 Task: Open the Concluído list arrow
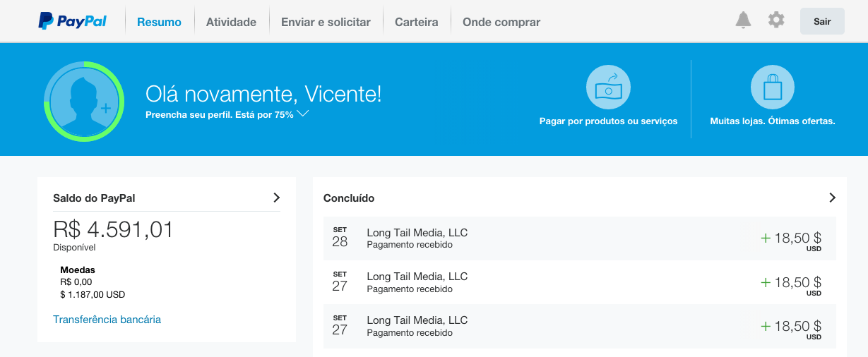[x=832, y=198]
